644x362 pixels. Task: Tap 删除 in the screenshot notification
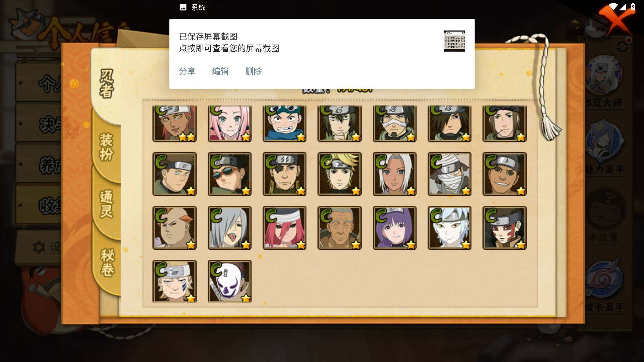[254, 71]
